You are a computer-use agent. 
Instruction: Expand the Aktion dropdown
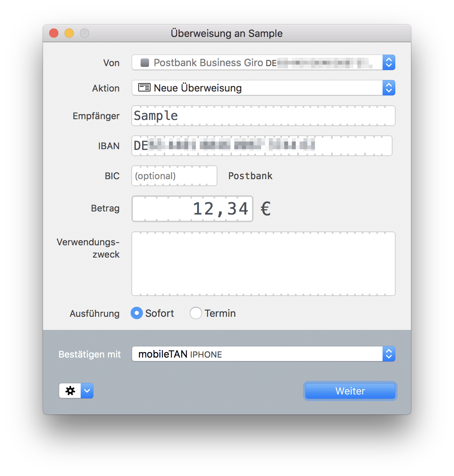click(389, 88)
